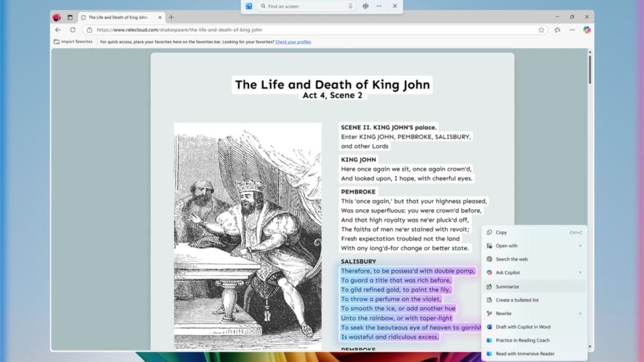Go back using the browser back arrow

click(x=58, y=30)
